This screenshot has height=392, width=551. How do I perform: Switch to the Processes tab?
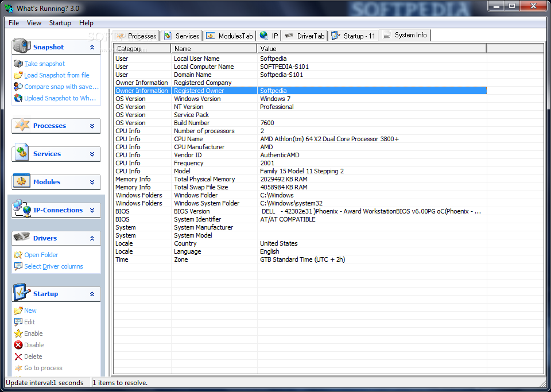coord(137,36)
